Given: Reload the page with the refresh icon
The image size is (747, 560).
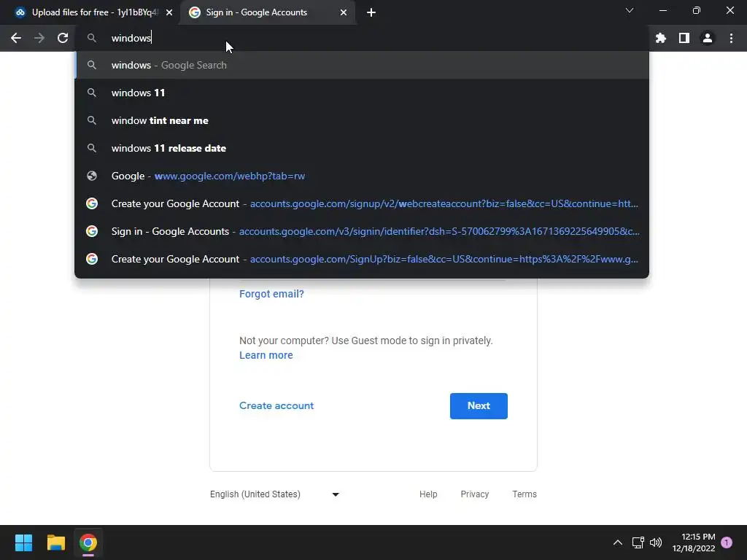Looking at the screenshot, I should [63, 38].
